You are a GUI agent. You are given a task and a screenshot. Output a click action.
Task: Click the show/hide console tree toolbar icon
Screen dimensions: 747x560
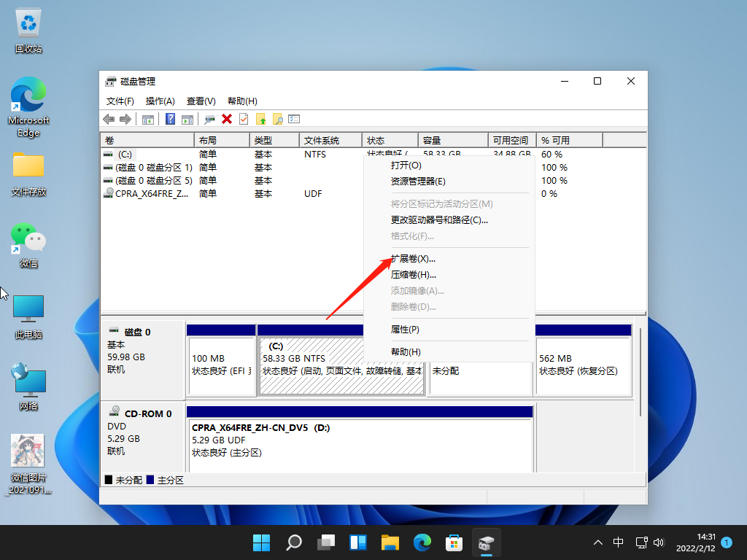point(148,119)
